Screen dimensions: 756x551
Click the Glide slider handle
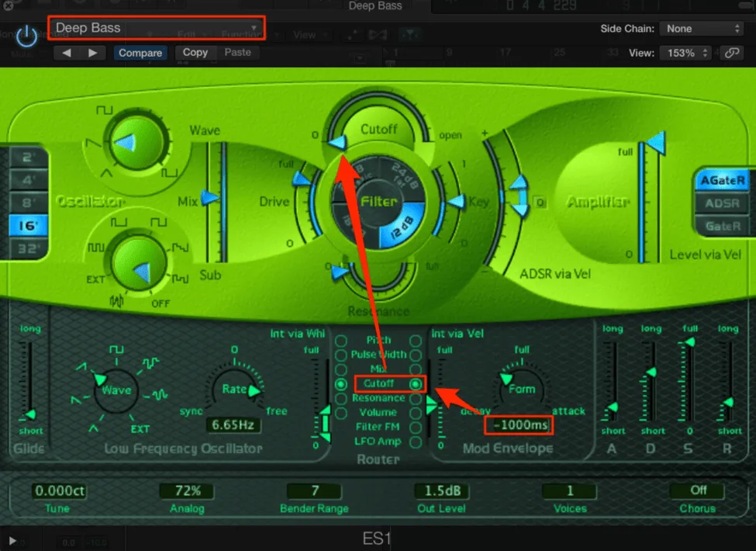click(x=30, y=414)
